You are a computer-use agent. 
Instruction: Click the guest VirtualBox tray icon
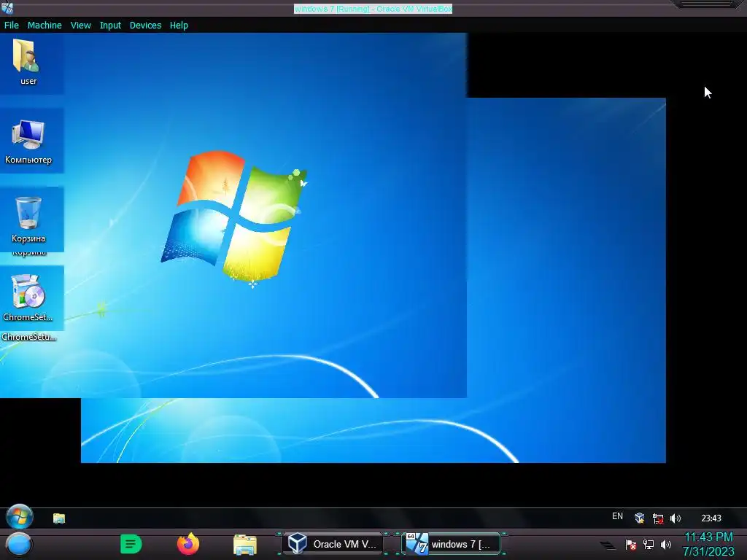pos(640,518)
